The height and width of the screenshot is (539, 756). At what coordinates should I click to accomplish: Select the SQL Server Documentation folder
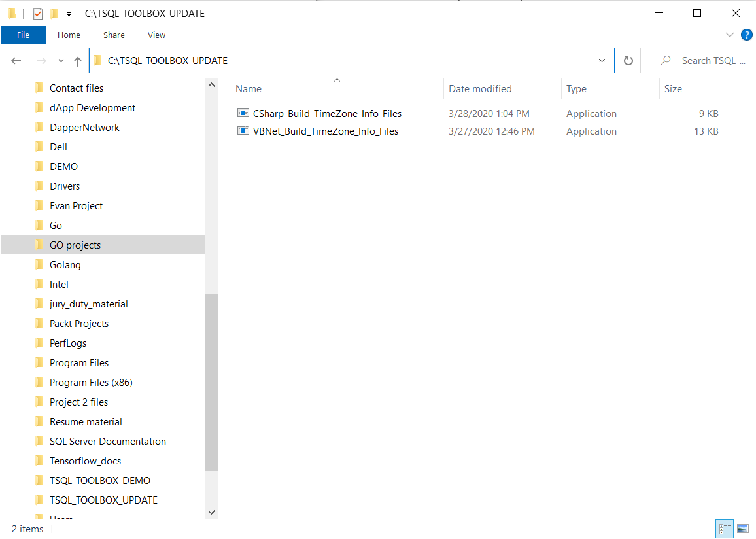[x=107, y=442]
